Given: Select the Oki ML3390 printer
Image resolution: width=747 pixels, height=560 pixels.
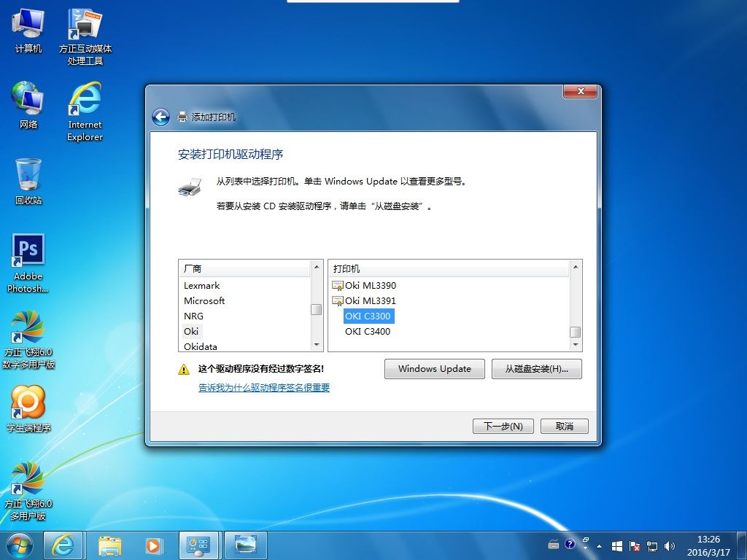Looking at the screenshot, I should click(365, 285).
